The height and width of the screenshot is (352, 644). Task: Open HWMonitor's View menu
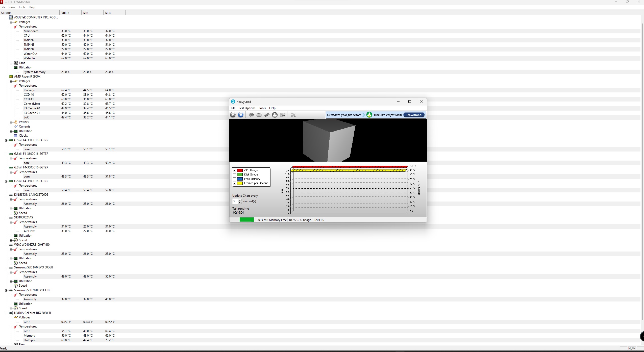pyautogui.click(x=12, y=7)
